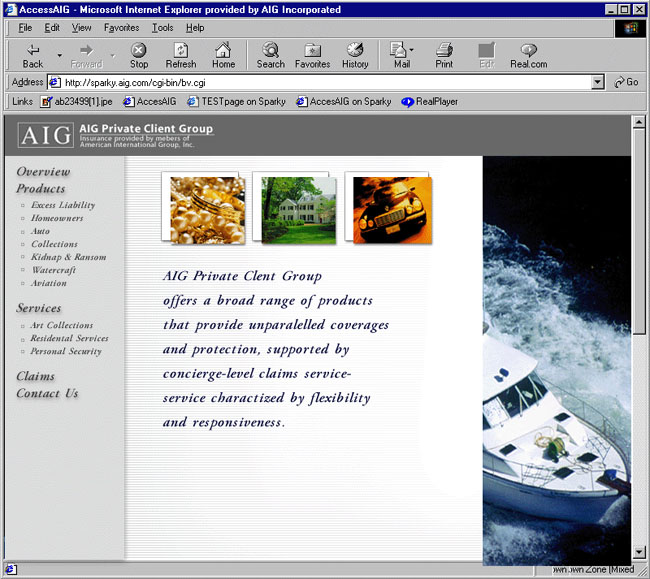The width and height of the screenshot is (650, 579).
Task: Follow the Excess Liability sidebar link
Action: point(63,205)
